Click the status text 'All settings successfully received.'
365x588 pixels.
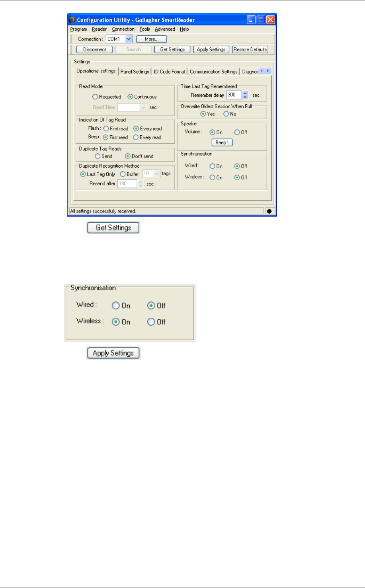tap(103, 211)
